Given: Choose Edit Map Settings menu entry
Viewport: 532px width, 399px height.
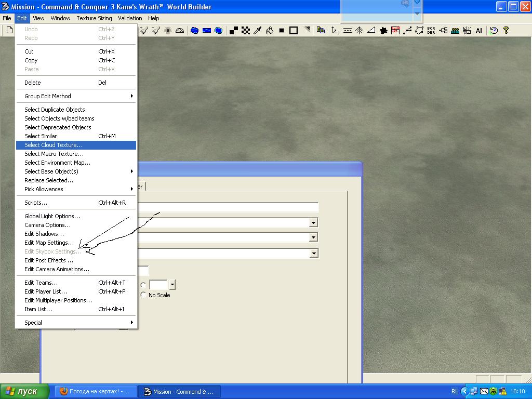Looking at the screenshot, I should click(x=76, y=243).
